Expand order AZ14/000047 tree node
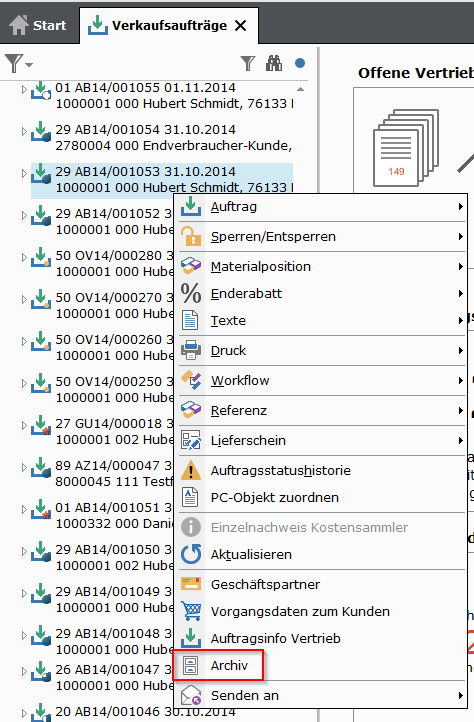 tap(24, 467)
